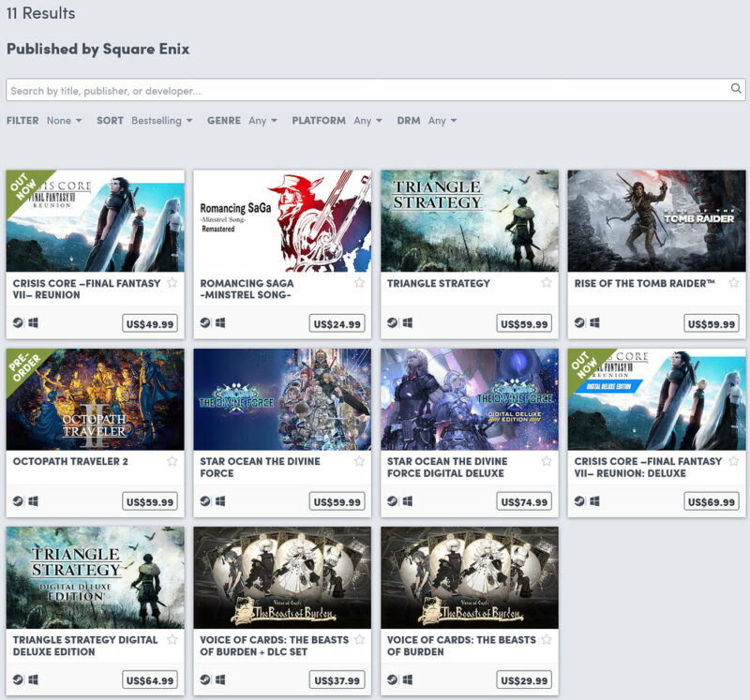Click Rise of the Tomb Raider title link
Screen dimensions: 750x700
[644, 283]
